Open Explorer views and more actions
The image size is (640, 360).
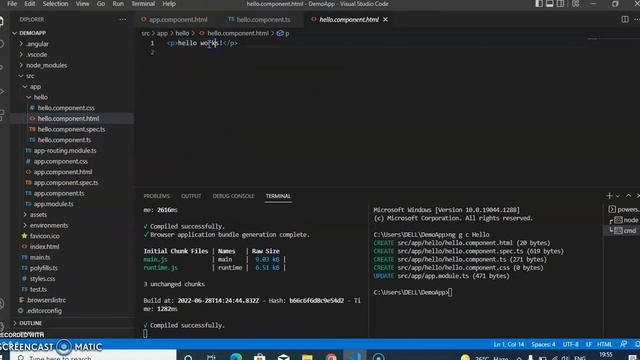click(122, 19)
